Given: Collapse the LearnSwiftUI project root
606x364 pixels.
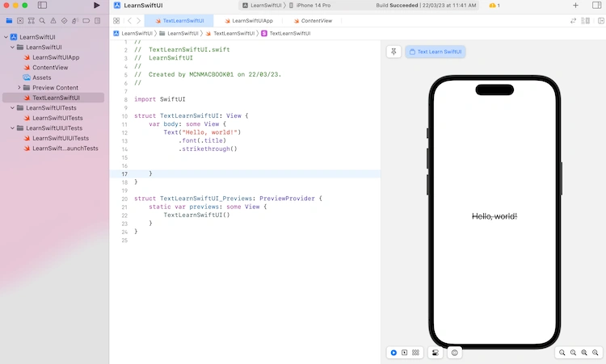Looking at the screenshot, I should [6, 37].
